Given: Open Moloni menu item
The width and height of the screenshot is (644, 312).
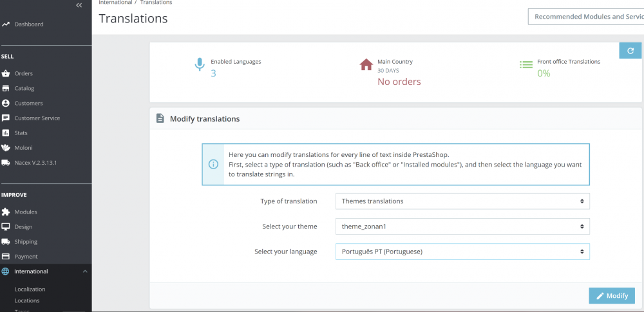Looking at the screenshot, I should click(x=23, y=148).
